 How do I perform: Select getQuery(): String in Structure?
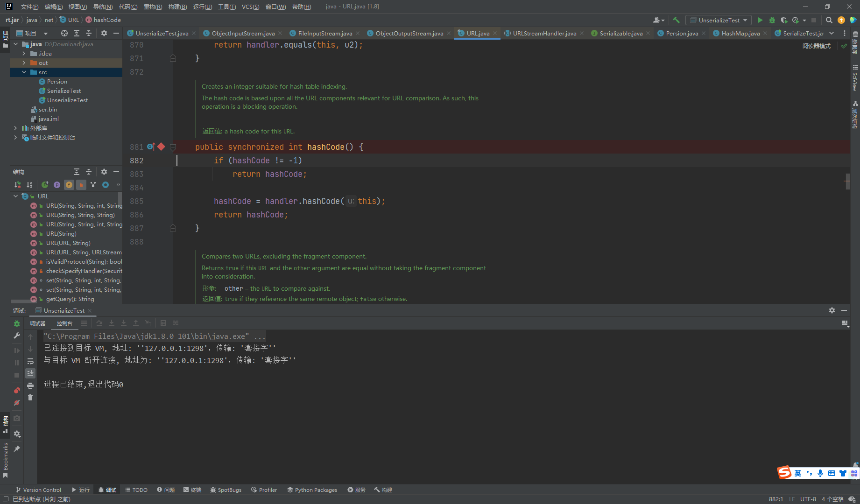(70, 299)
